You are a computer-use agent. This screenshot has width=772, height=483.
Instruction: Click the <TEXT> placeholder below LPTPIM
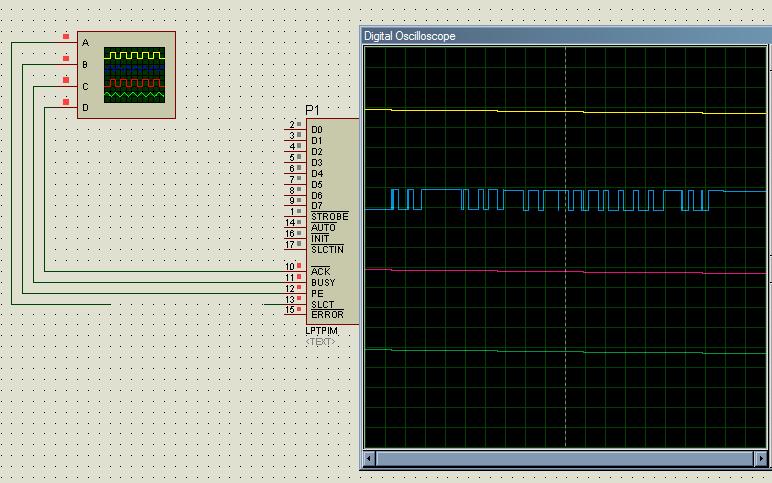(x=321, y=341)
